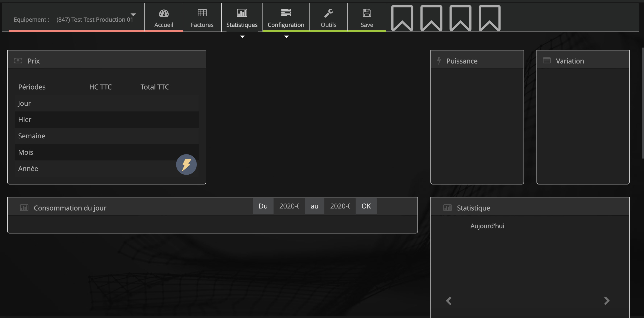This screenshot has height=318, width=644.
Task: Click the Outils wrench icon
Action: [328, 13]
